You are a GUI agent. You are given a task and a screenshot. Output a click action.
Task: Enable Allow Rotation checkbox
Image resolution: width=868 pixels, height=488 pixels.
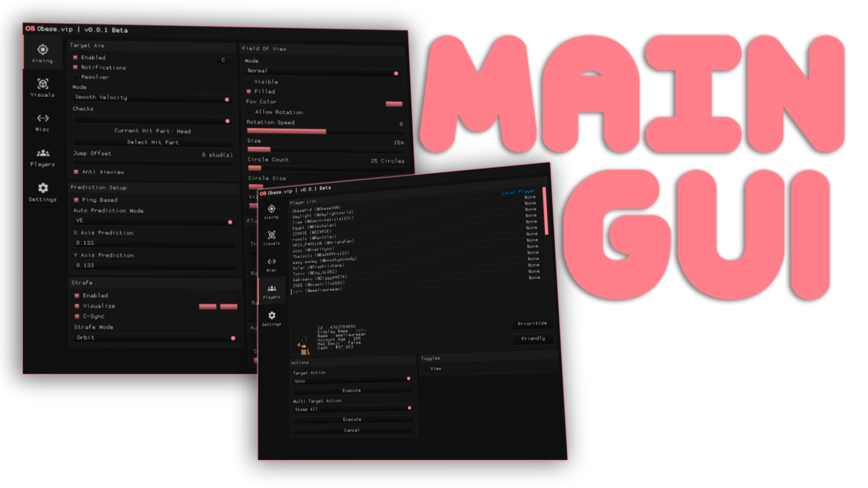[249, 112]
